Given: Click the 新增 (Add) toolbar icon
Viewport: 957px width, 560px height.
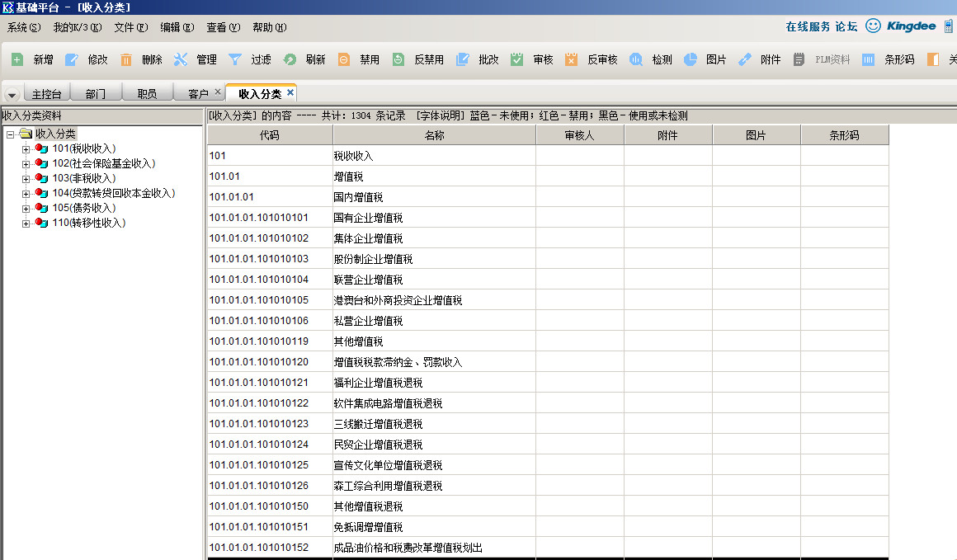Looking at the screenshot, I should point(17,59).
